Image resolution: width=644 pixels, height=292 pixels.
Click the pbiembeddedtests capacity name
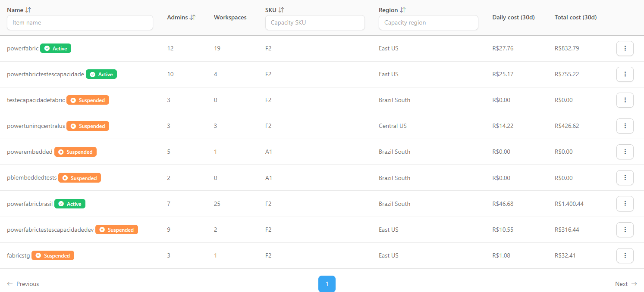point(32,178)
